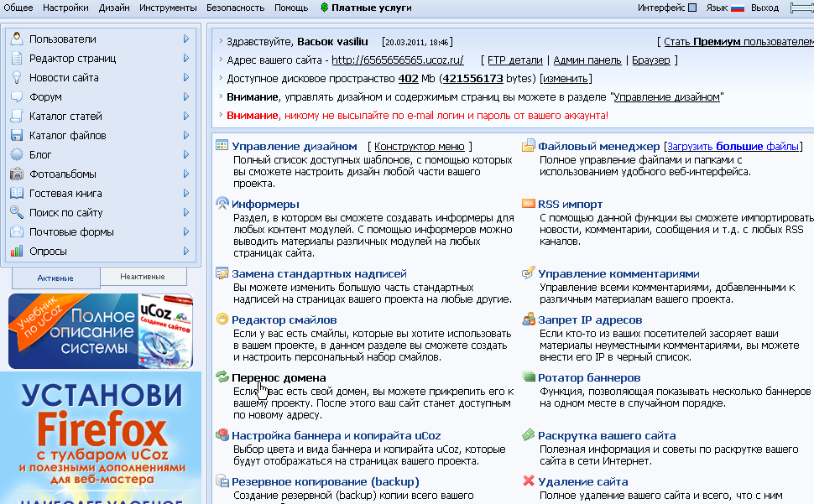Click the Конструктор меню link

pos(419,147)
